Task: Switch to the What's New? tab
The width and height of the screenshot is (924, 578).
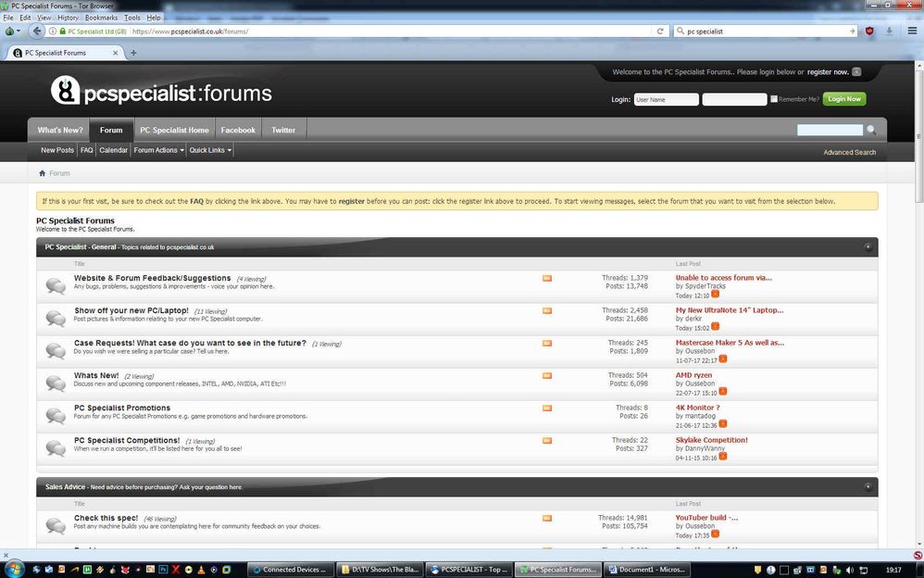Action: (x=60, y=130)
